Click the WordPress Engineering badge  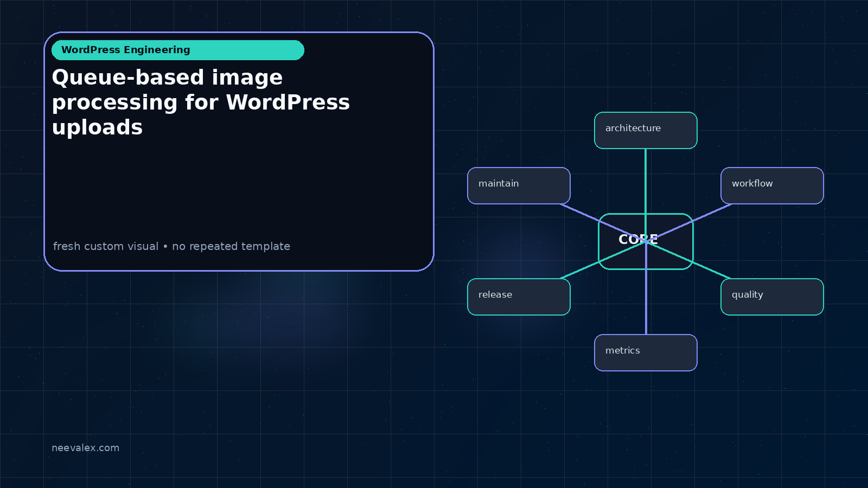178,50
